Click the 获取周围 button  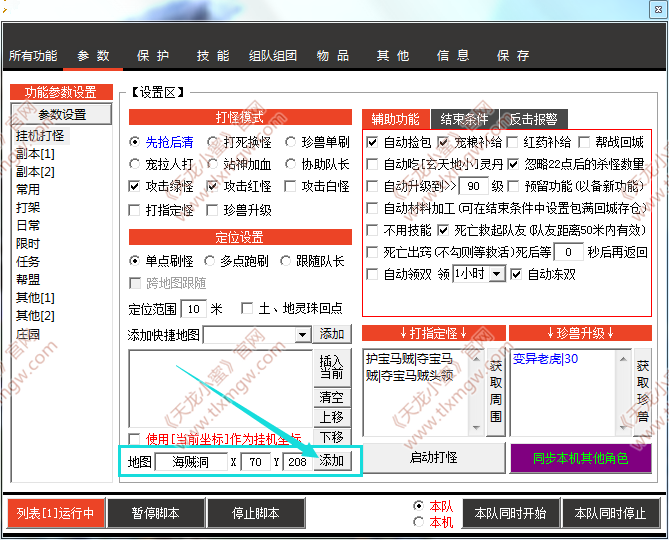tap(496, 392)
